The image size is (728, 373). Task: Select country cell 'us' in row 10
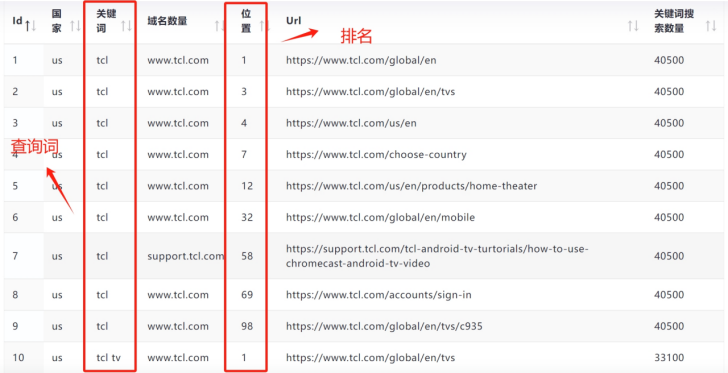[57, 358]
